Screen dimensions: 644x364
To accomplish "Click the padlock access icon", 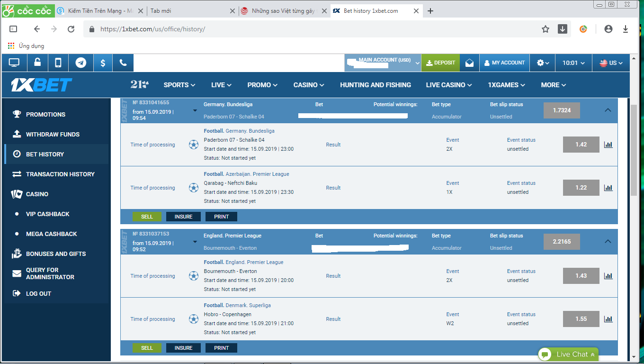I will coord(37,63).
